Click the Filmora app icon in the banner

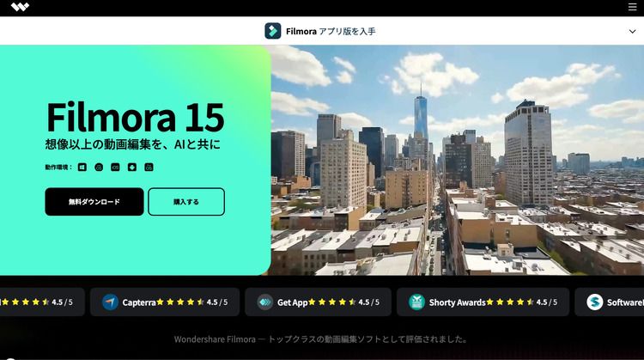(x=273, y=31)
